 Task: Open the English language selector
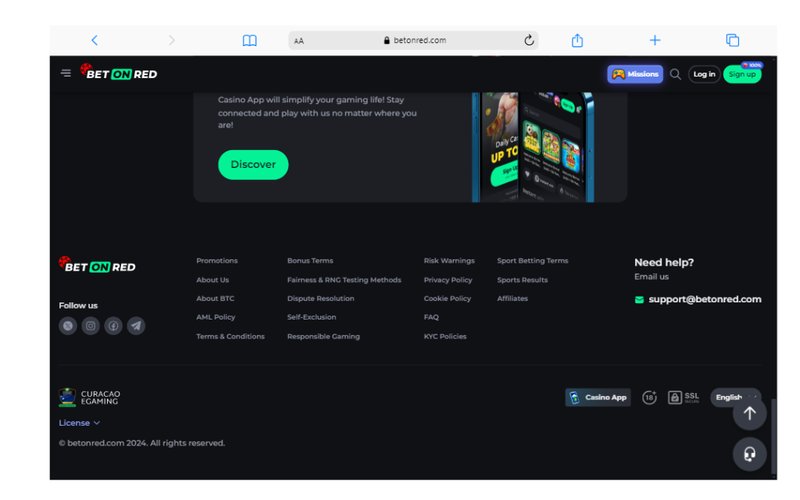tap(731, 397)
